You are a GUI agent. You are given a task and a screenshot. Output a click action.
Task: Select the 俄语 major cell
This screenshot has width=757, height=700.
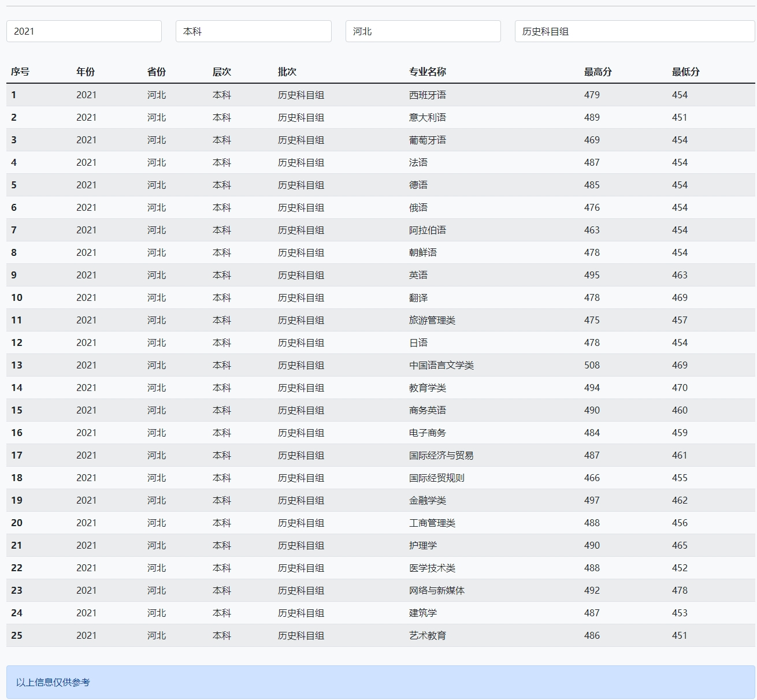(418, 207)
